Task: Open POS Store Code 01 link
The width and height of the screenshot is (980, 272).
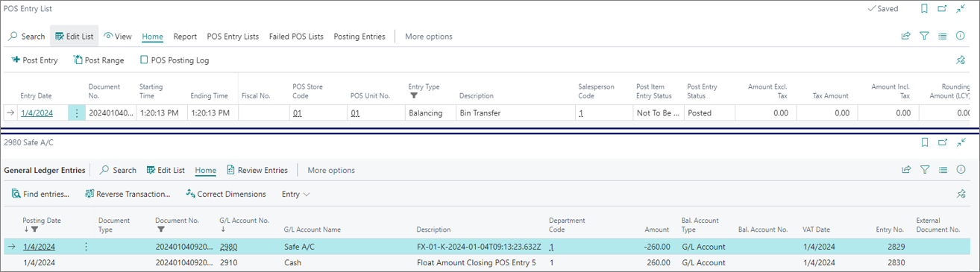Action: [x=297, y=113]
